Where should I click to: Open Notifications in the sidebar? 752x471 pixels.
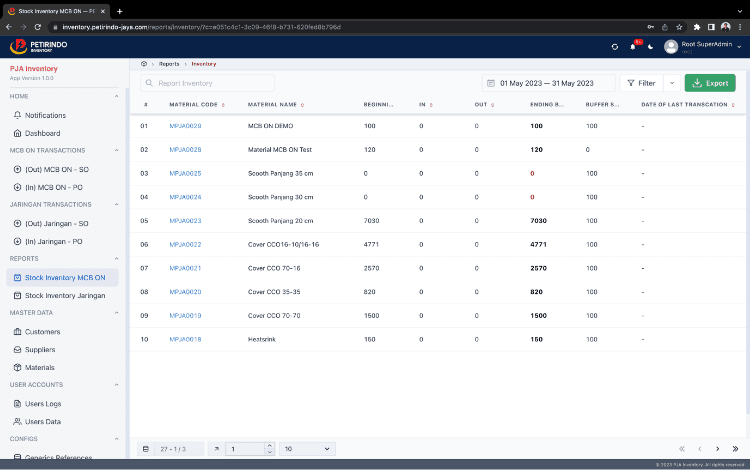[x=46, y=116]
